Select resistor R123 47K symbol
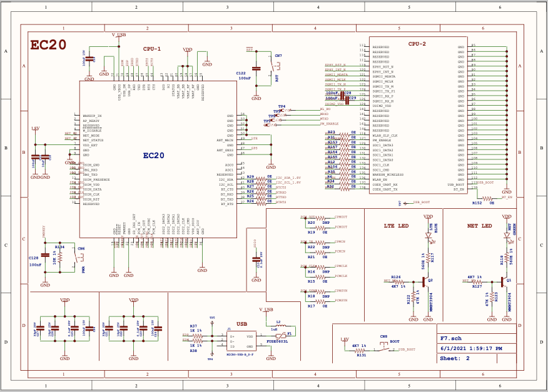This screenshot has width=548, height=392. pos(492,297)
